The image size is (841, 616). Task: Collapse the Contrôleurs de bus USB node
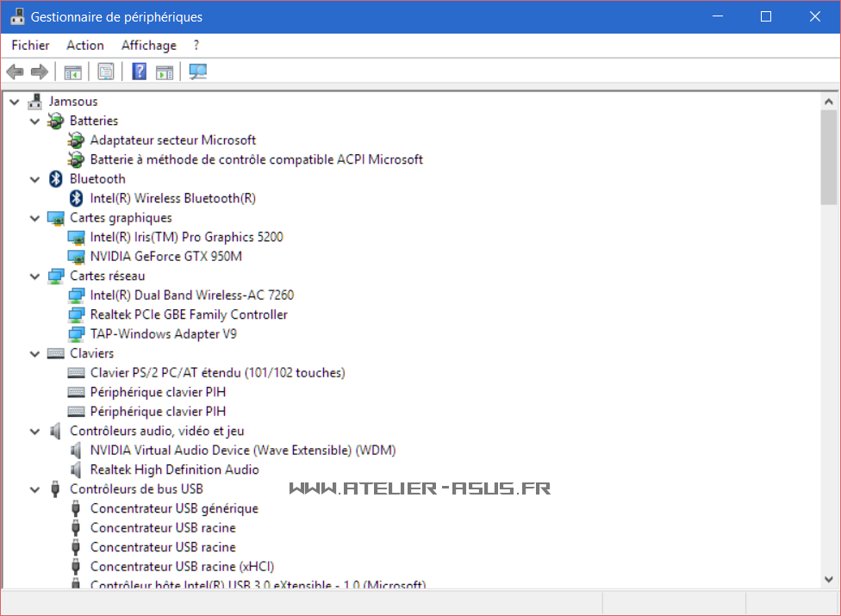point(35,489)
